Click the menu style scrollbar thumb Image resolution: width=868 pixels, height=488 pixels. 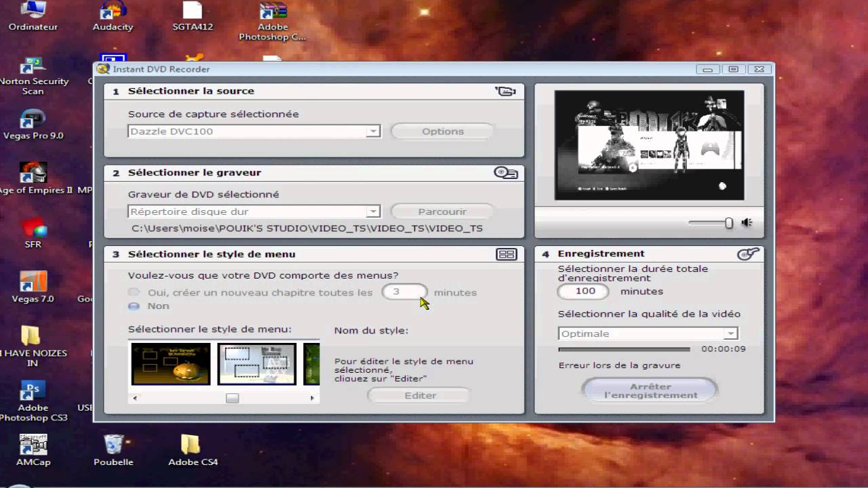(233, 398)
